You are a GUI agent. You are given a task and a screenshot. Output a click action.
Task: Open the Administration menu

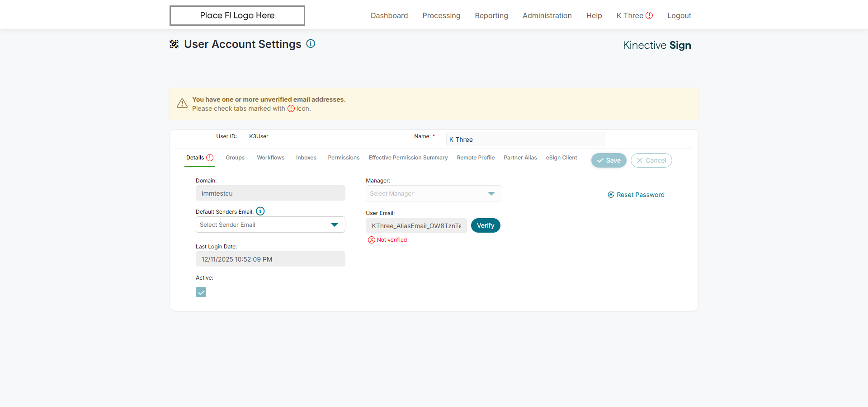(x=547, y=15)
